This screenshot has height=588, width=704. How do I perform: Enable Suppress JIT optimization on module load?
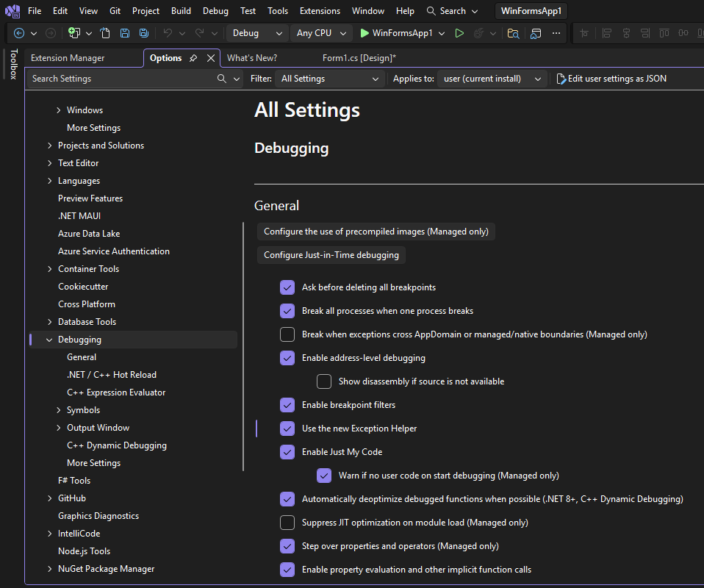click(287, 523)
